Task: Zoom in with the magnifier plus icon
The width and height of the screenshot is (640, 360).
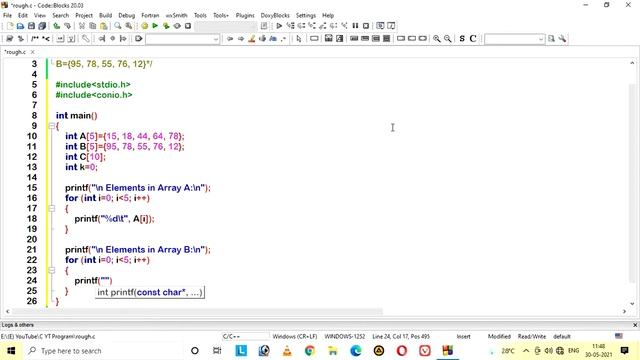Action: [x=437, y=38]
